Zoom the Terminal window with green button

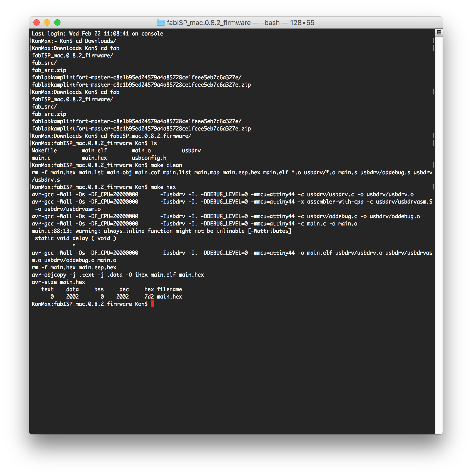point(57,23)
